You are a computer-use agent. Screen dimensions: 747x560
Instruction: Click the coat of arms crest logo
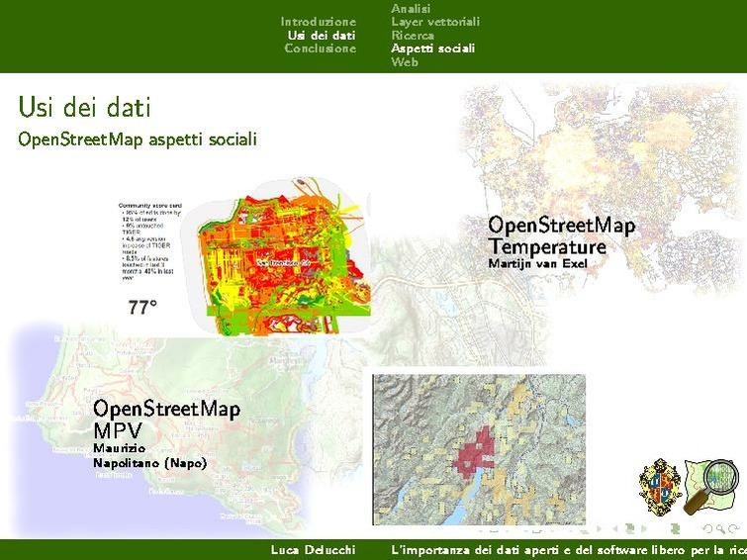click(x=660, y=487)
